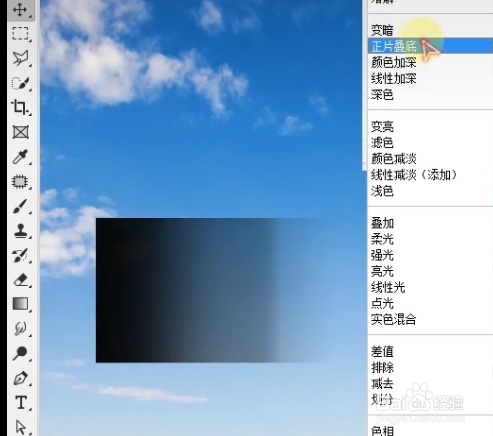Viewport: 493px width, 436px height.
Task: Choose 颜色加深 blend mode
Action: (394, 62)
